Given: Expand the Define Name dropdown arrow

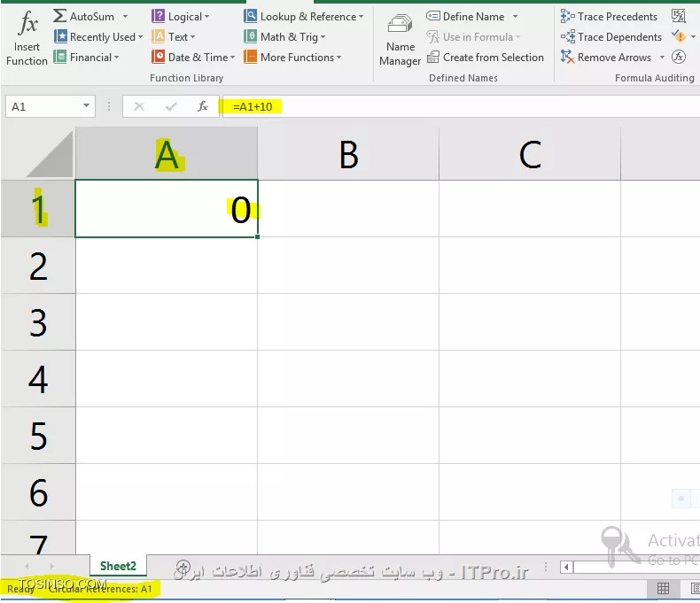Looking at the screenshot, I should click(515, 17).
